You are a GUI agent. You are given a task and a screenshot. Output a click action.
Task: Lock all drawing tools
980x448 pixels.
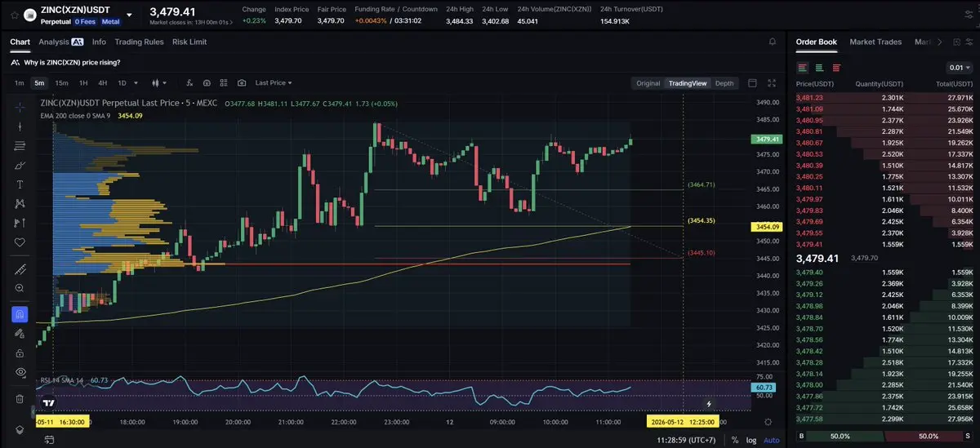[20, 353]
